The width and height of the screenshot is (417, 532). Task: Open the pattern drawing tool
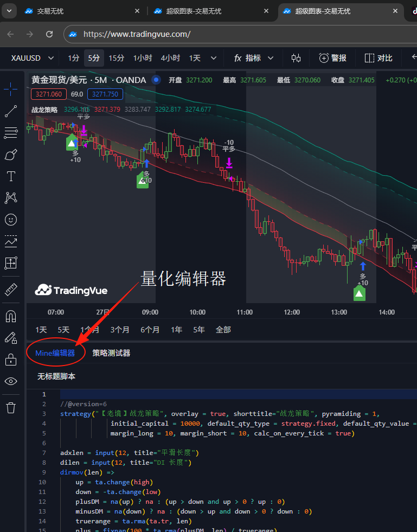click(10, 198)
